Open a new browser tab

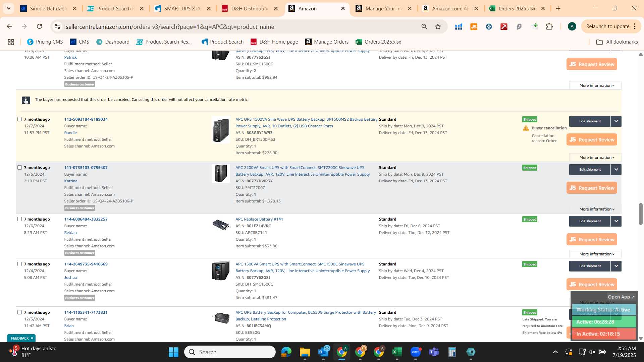pyautogui.click(x=558, y=8)
